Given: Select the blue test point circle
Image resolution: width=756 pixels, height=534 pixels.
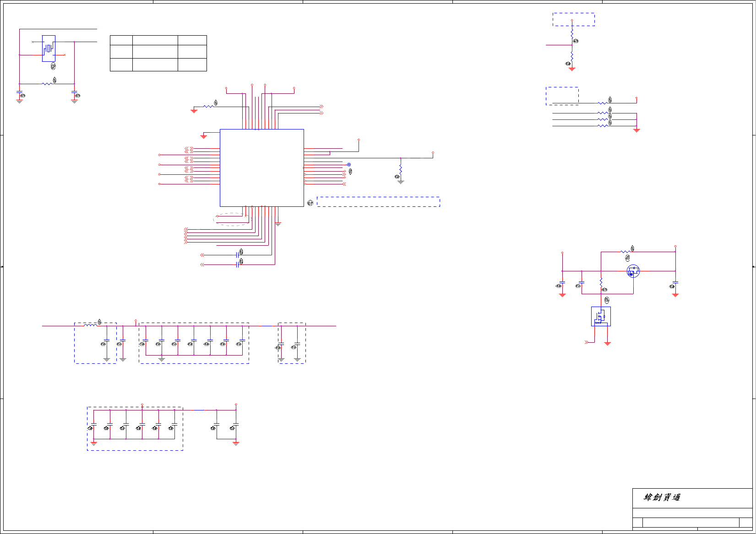Looking at the screenshot, I should (349, 165).
